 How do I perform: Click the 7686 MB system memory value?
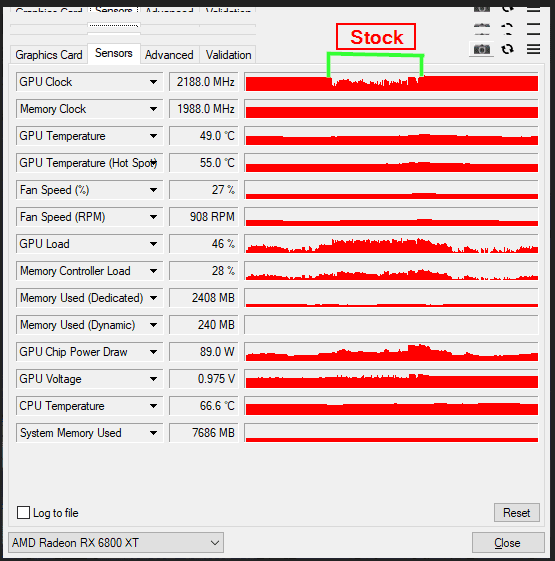[x=204, y=433]
